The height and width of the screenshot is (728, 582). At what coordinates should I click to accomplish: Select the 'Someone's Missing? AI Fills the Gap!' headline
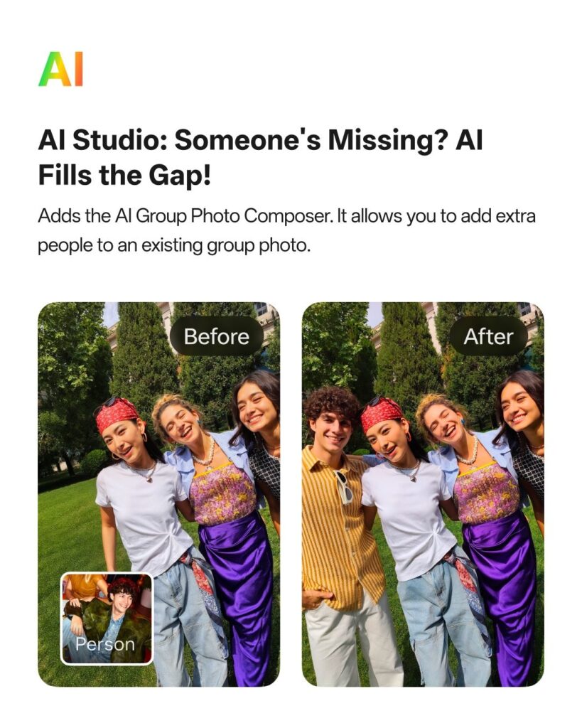pyautogui.click(x=260, y=157)
